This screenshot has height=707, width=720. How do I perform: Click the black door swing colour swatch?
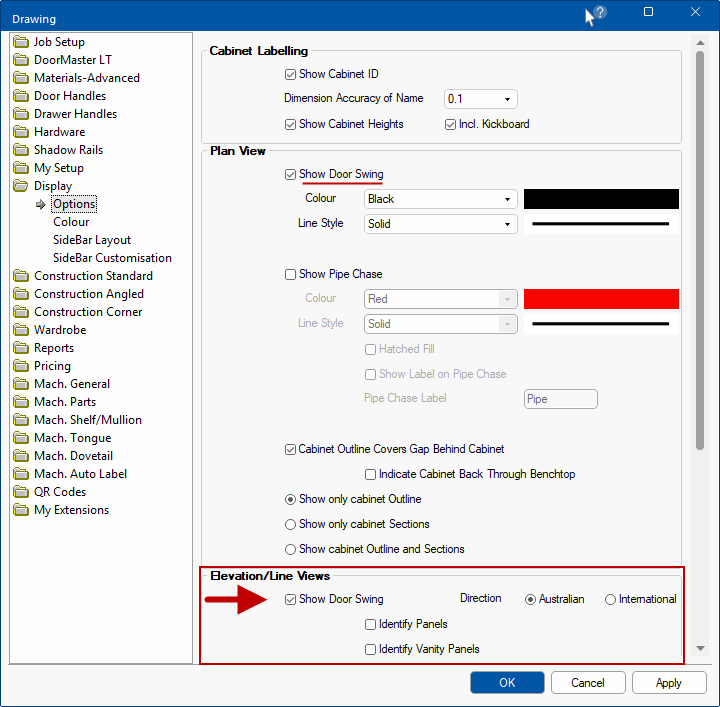(x=601, y=199)
